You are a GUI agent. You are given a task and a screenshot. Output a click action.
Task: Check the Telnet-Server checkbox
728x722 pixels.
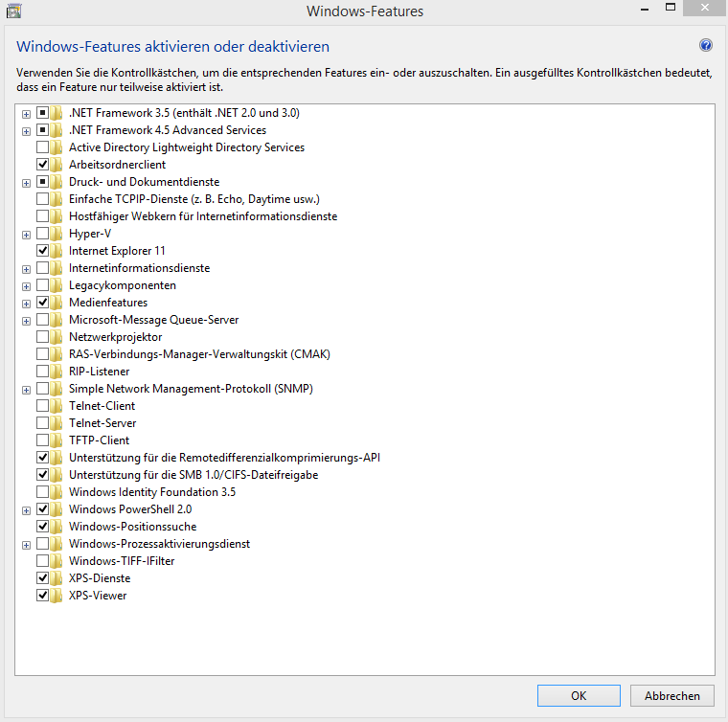pos(42,422)
